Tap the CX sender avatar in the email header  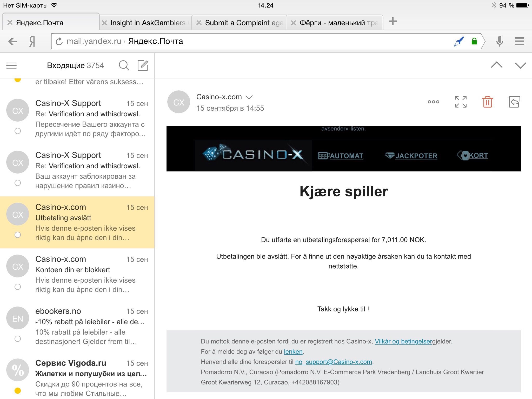[x=179, y=102]
